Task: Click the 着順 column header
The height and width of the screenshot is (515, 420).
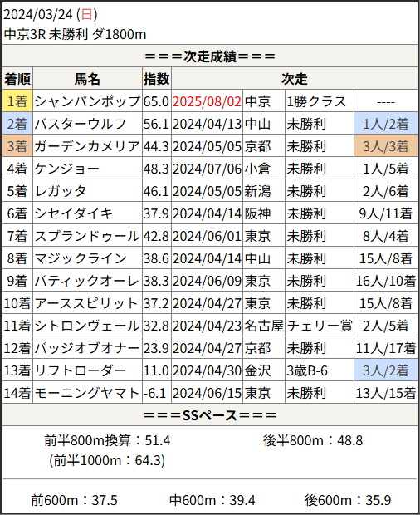Action: click(x=17, y=79)
